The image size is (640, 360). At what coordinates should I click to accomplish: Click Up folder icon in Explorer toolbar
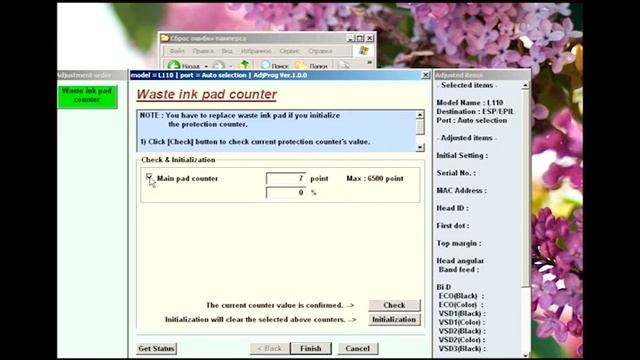(x=244, y=64)
